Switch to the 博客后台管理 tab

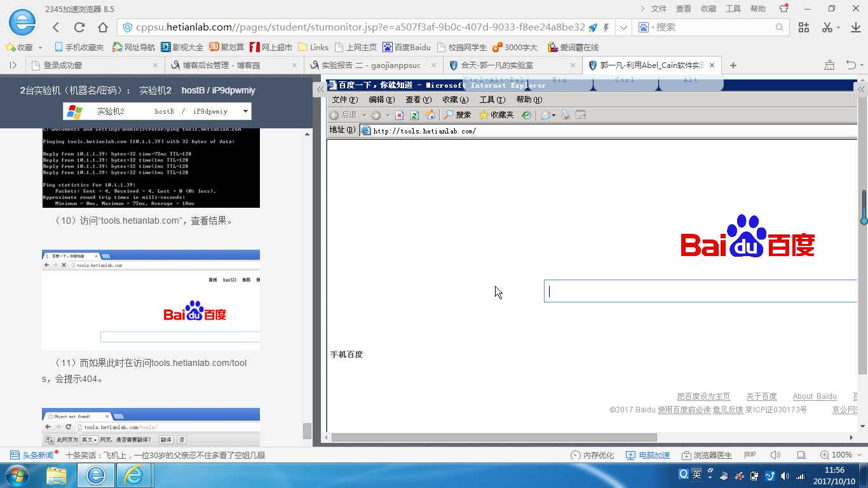click(234, 65)
